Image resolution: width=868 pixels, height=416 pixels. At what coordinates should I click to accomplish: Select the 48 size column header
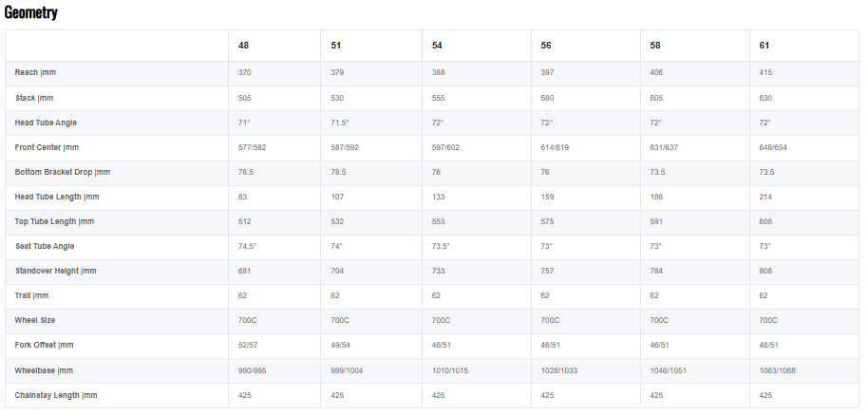(244, 46)
